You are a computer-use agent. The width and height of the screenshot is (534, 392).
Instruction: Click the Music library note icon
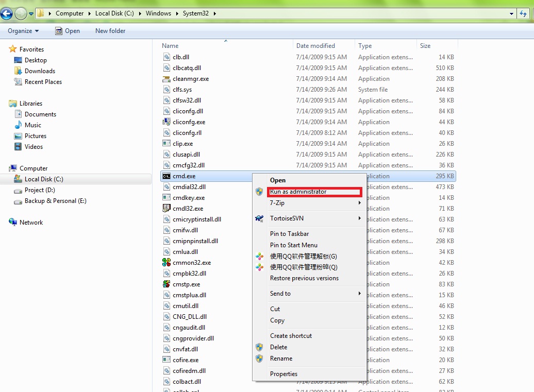click(x=18, y=125)
